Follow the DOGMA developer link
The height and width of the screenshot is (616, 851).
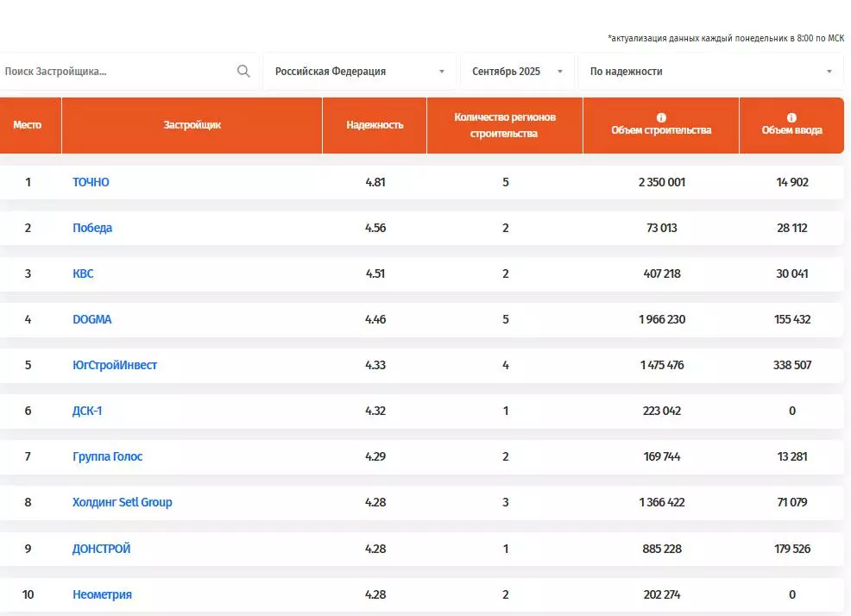91,319
